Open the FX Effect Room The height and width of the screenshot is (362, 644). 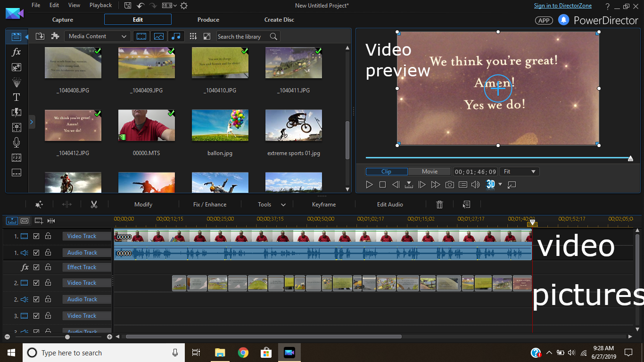17,52
